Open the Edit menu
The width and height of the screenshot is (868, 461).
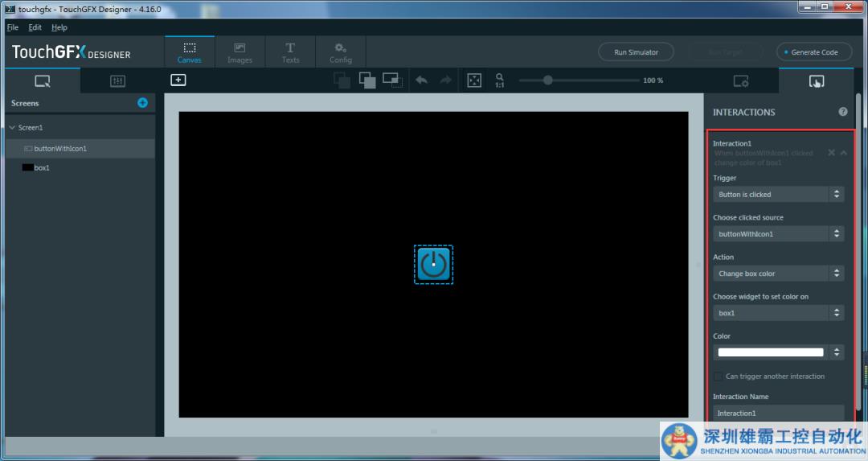coord(35,27)
